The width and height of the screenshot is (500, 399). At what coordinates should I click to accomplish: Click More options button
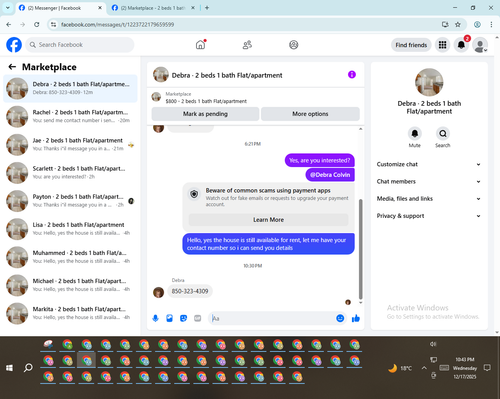click(310, 114)
